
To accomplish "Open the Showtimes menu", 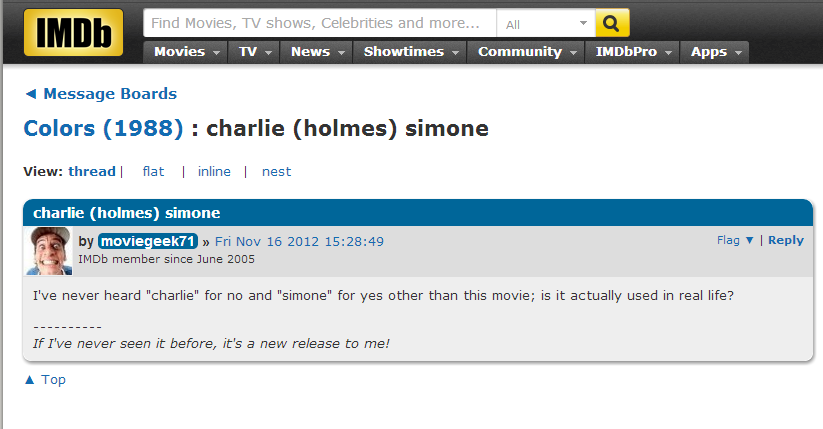I will (x=410, y=52).
